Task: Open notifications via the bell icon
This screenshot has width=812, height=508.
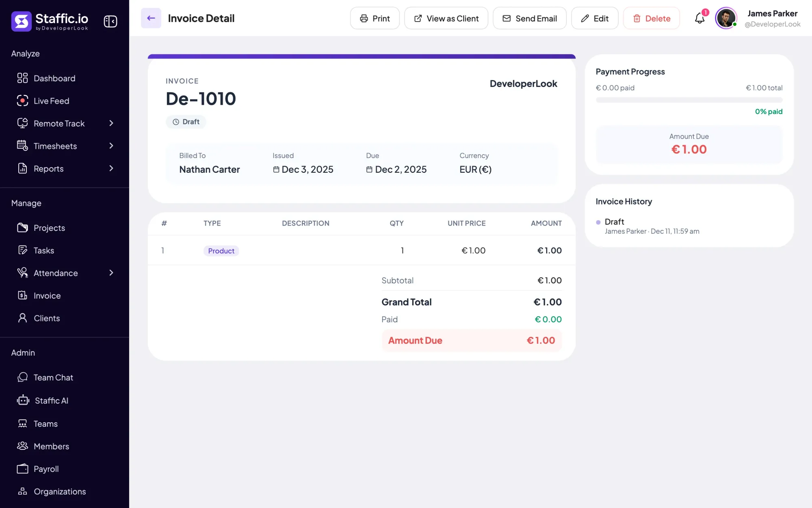Action: [700, 18]
